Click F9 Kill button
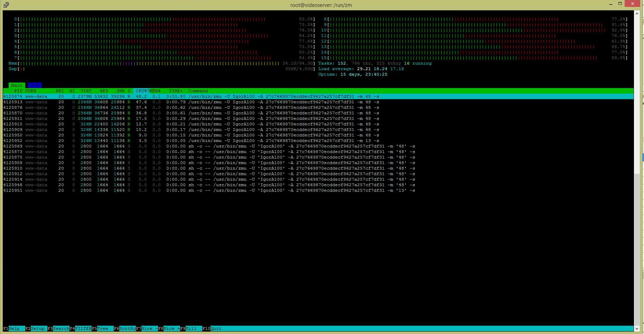Image resolution: width=644 pixels, height=334 pixels. pos(191,328)
